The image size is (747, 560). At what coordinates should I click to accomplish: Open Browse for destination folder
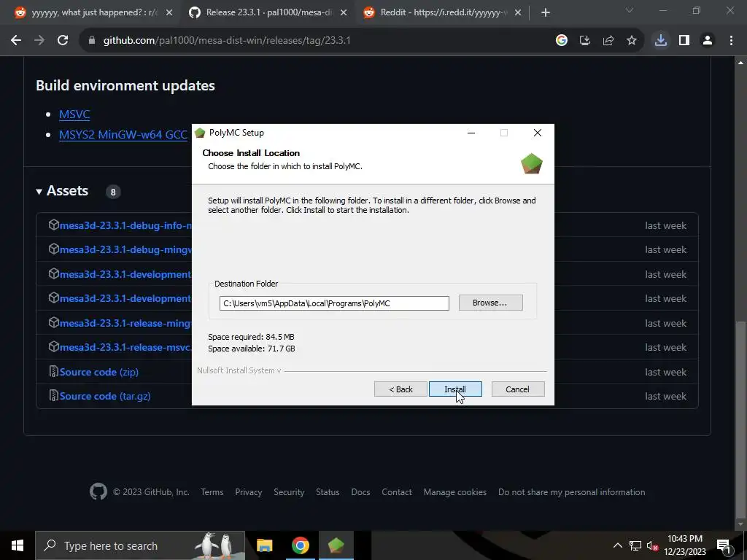click(490, 303)
